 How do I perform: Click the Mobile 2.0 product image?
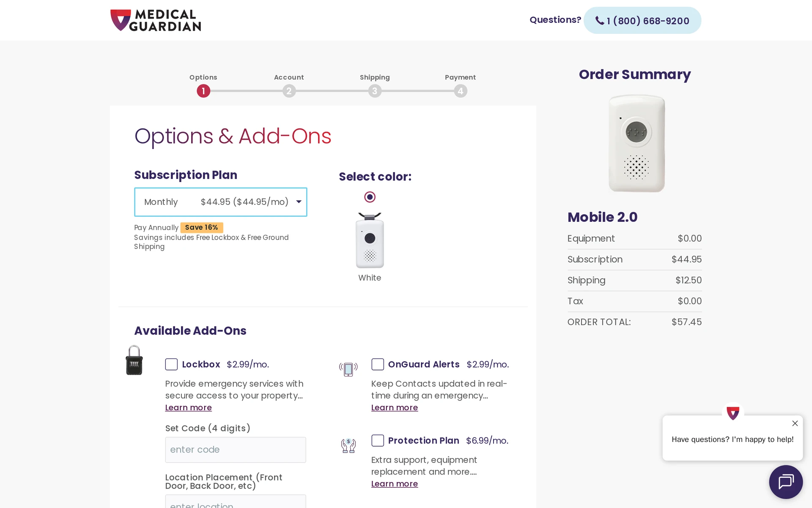[x=636, y=143]
